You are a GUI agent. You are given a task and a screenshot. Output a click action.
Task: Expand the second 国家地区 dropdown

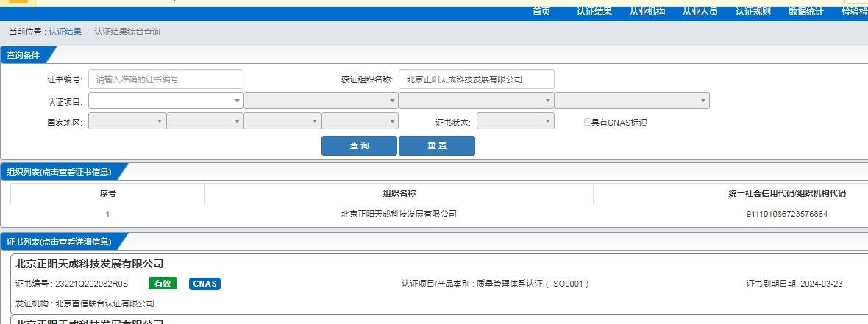tap(204, 121)
